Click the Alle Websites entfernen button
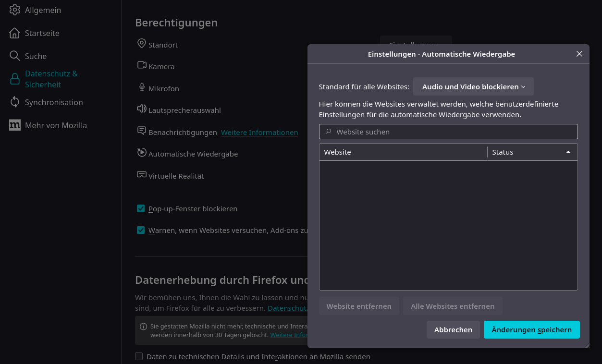The height and width of the screenshot is (364, 602). pos(453,306)
